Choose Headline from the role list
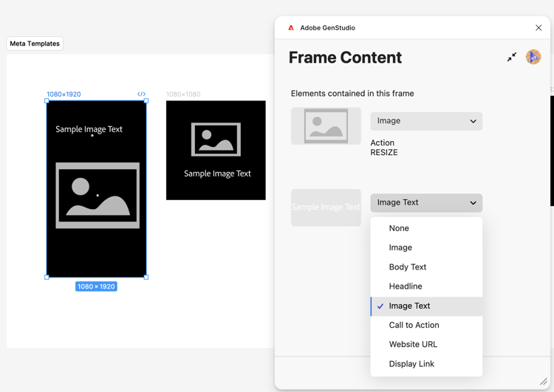Image resolution: width=554 pixels, height=392 pixels. pos(426,286)
